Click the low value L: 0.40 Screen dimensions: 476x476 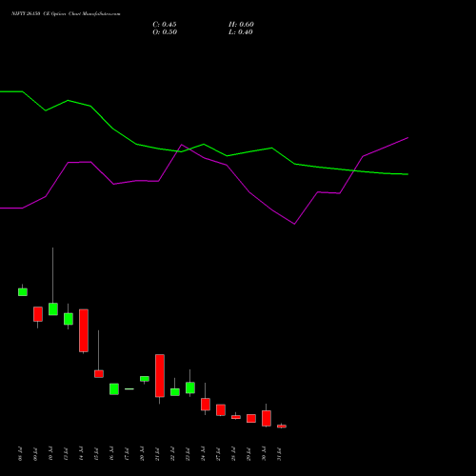[x=241, y=32]
